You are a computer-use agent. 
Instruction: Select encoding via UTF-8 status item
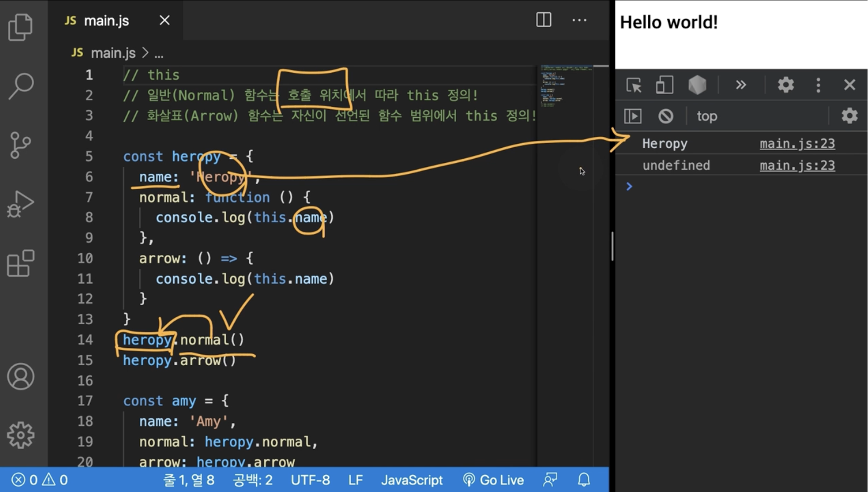pos(310,480)
